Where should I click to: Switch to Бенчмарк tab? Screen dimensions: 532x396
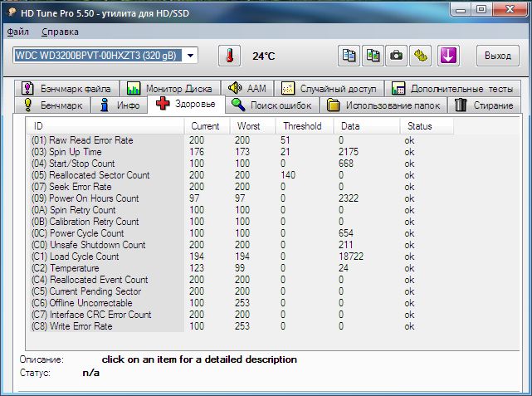(52, 105)
